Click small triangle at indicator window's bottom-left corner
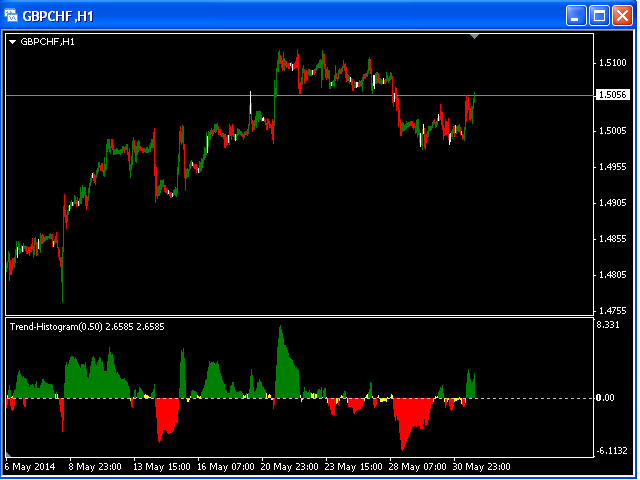The height and width of the screenshot is (480, 640). click(x=8, y=454)
